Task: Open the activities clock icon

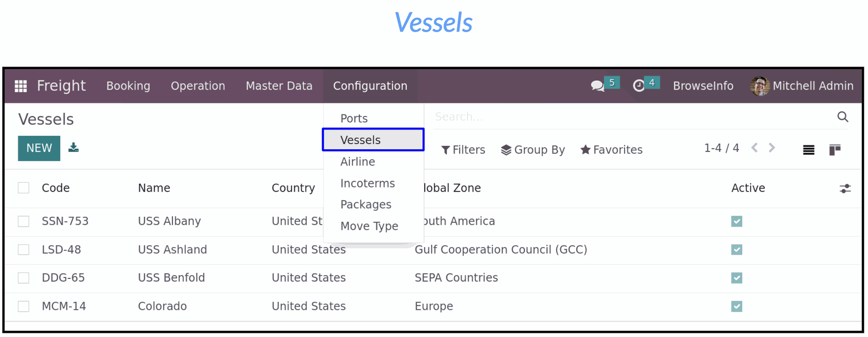Action: click(639, 85)
